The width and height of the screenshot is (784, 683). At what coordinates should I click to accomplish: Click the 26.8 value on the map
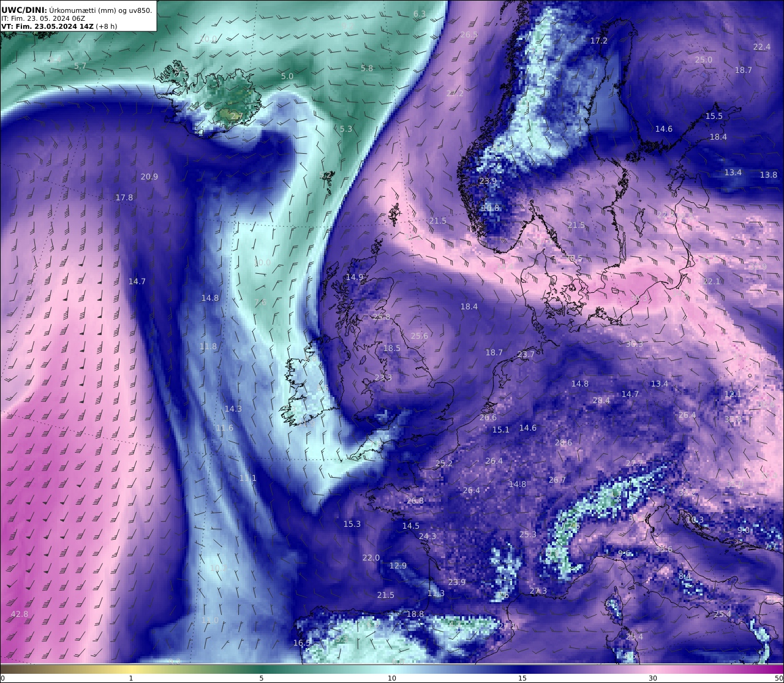pyautogui.click(x=415, y=500)
